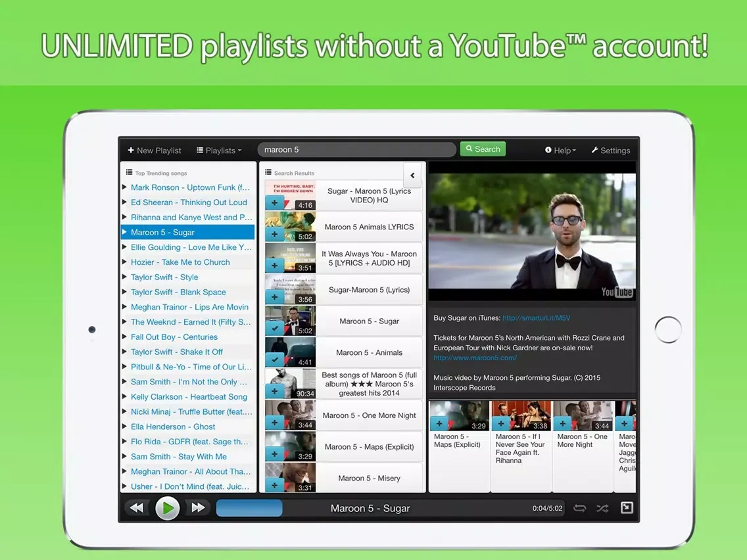
Task: Add Maroon 5 - Misery with plus icon
Action: pos(274,485)
